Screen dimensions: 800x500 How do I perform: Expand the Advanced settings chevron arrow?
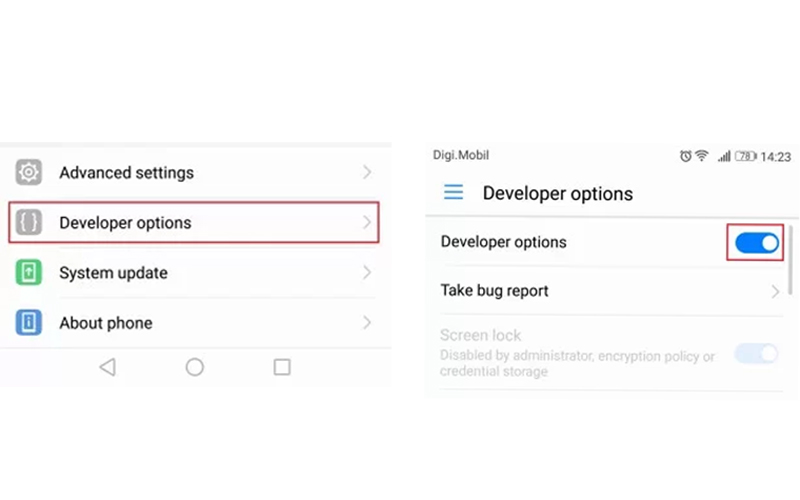[x=367, y=172]
